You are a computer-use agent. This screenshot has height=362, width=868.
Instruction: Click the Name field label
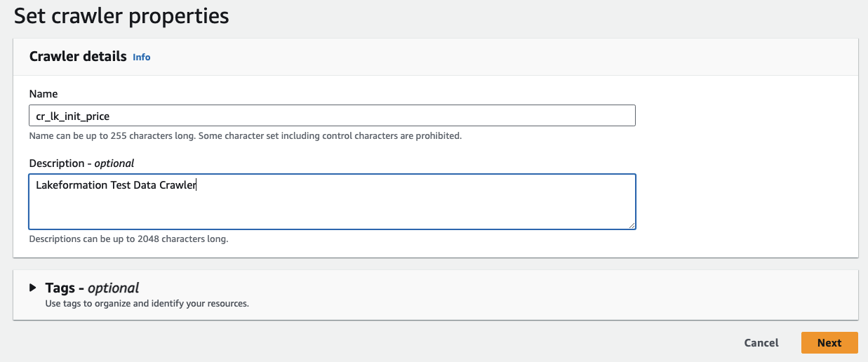[x=44, y=93]
